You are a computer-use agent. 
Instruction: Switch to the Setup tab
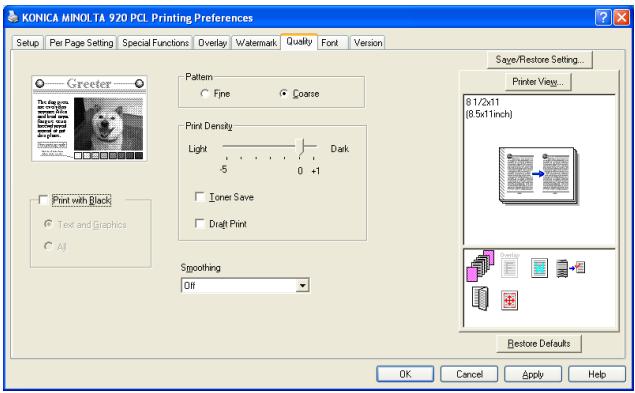[x=28, y=43]
